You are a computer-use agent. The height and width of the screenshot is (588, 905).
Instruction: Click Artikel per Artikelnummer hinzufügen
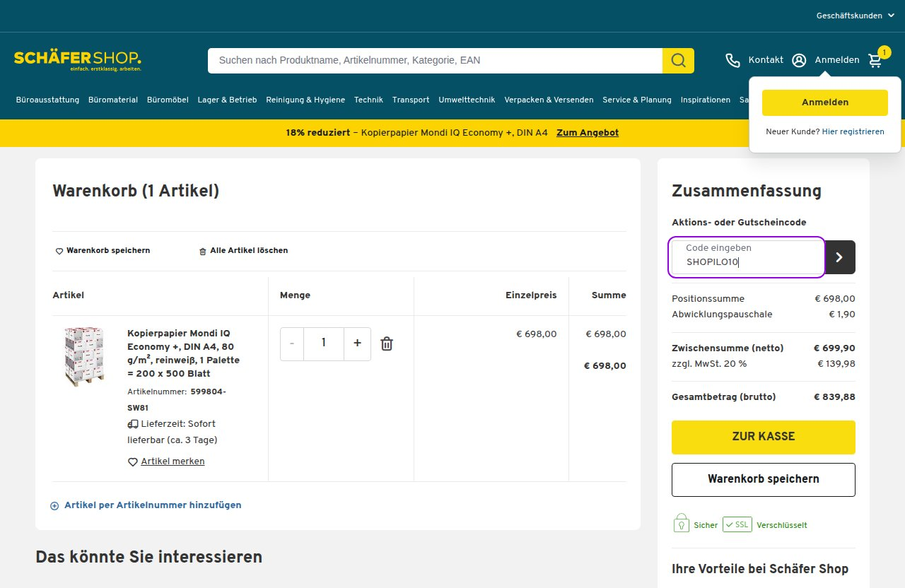tap(153, 505)
